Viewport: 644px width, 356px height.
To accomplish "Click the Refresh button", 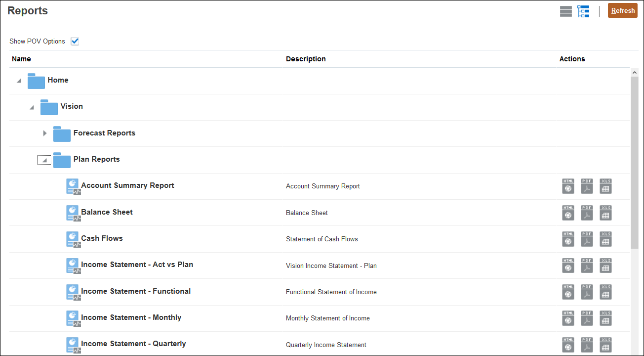I will coord(623,10).
